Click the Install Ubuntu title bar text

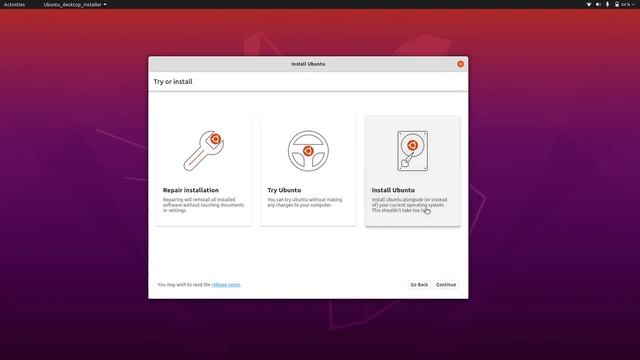308,64
